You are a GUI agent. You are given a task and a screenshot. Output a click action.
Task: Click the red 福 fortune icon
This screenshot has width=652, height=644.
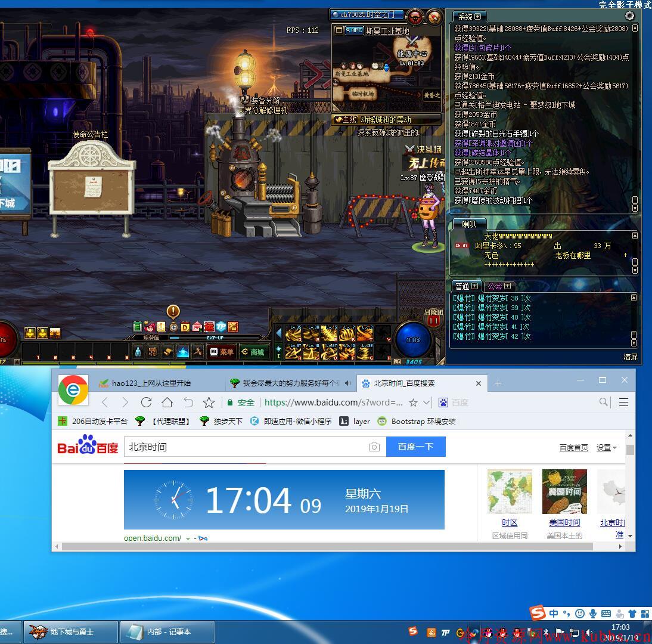pyautogui.click(x=233, y=327)
